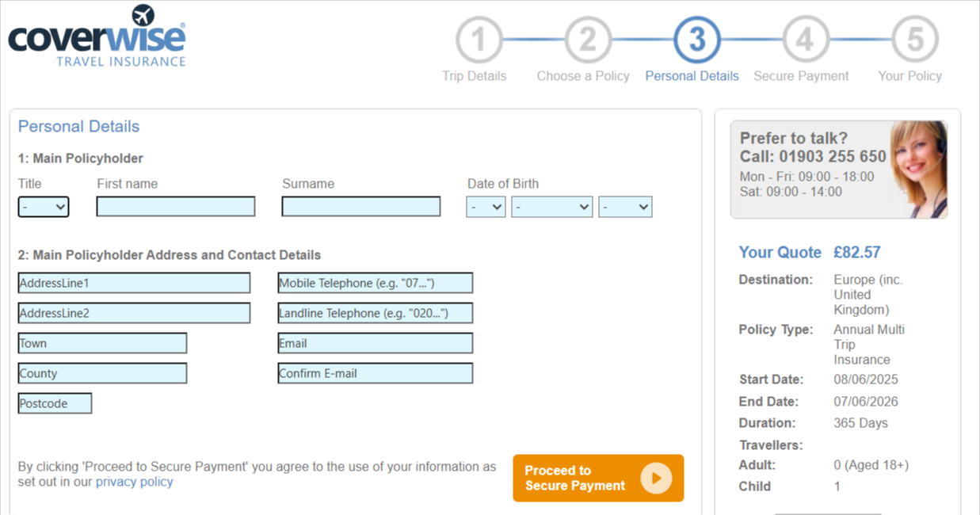Click Proceed to Secure Payment button
This screenshot has width=980, height=515.
pyautogui.click(x=598, y=478)
